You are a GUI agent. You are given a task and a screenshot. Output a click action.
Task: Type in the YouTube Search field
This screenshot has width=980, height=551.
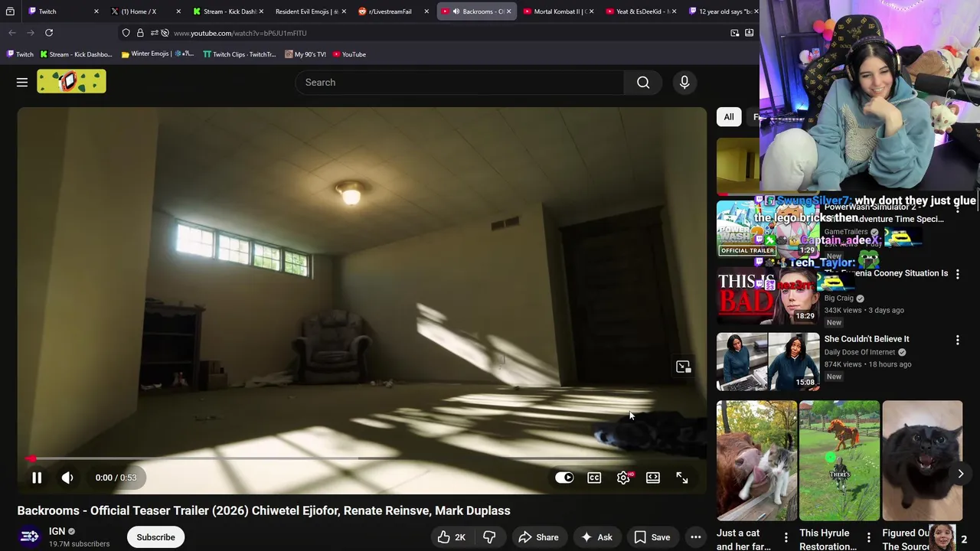point(459,83)
